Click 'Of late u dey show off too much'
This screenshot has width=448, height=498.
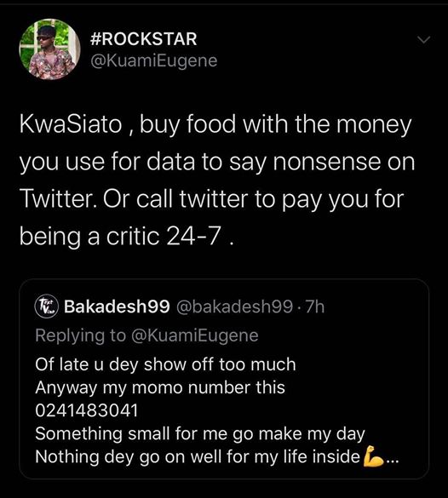(x=165, y=364)
